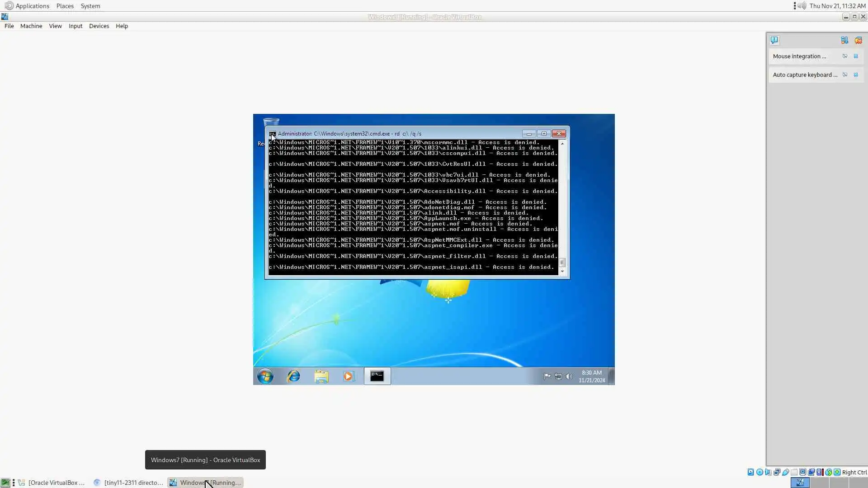Expand Auto capture keyboard notification details
Screen dimensions: 868x488
tap(844, 75)
